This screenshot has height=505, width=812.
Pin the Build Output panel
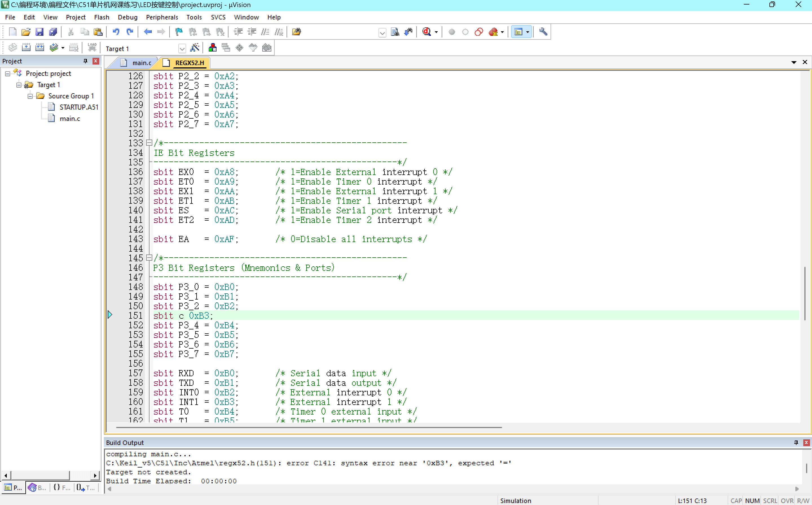796,442
